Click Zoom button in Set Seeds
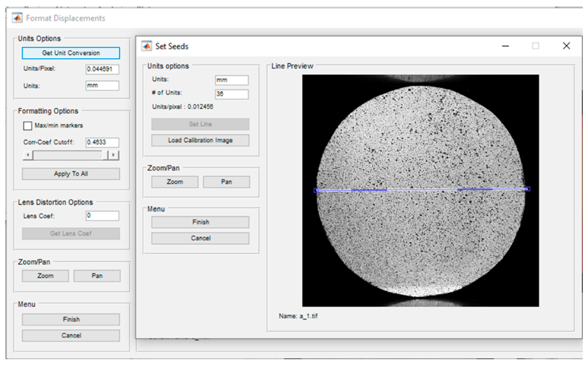588x367 pixels. tap(175, 182)
